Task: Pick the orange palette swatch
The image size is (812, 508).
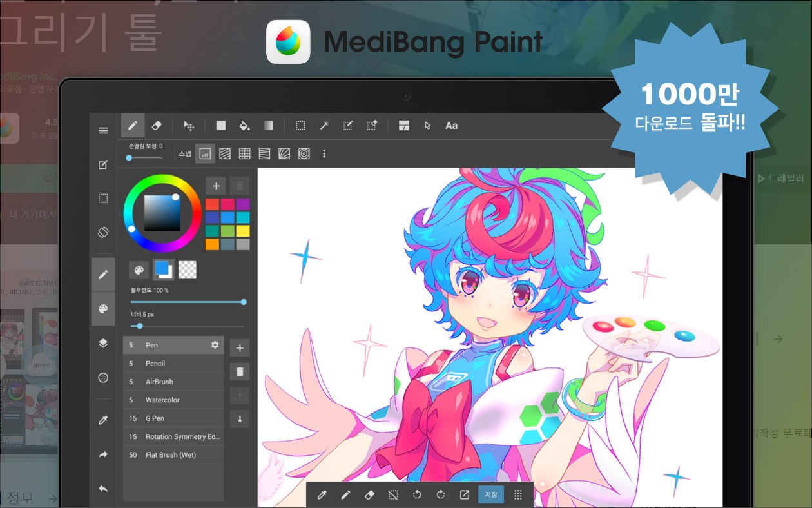Action: (213, 244)
